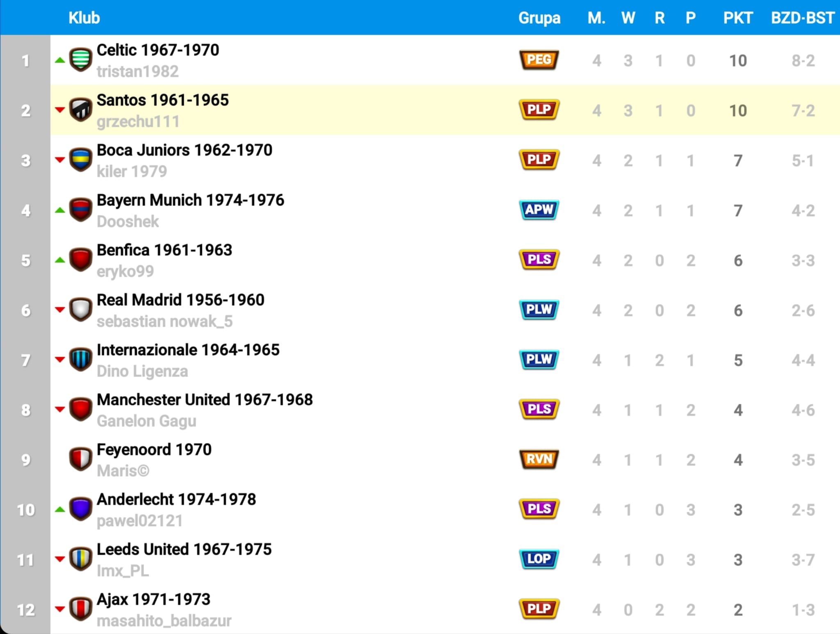
Task: Click the Internazionale blue striped crest
Action: [80, 360]
